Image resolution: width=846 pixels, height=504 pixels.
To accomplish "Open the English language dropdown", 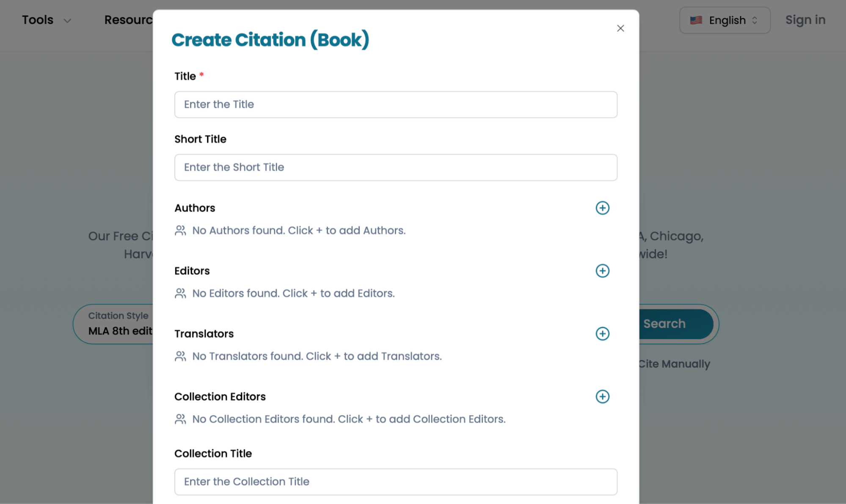I will 725,19.
